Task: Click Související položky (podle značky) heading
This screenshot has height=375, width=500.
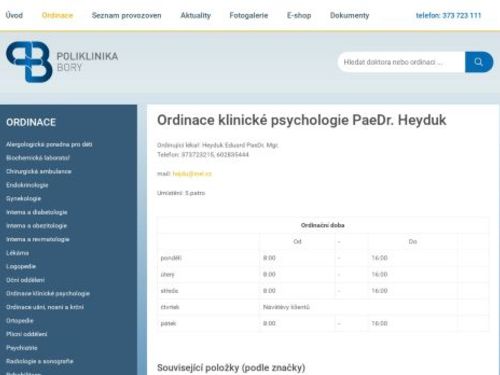Action: tap(231, 368)
